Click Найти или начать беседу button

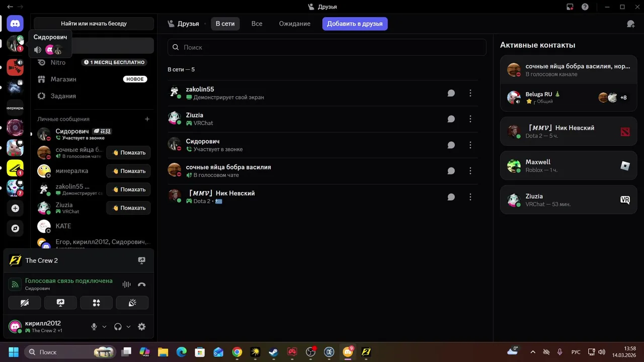tap(94, 24)
